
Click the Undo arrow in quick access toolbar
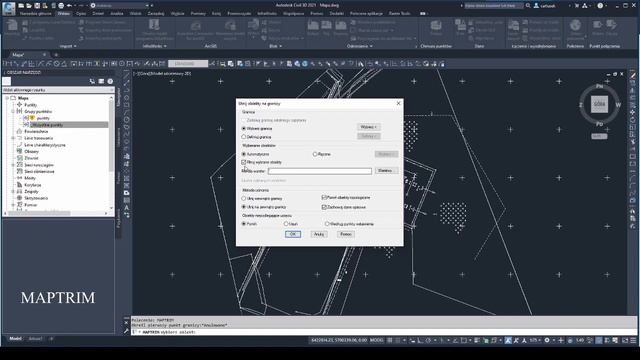69,6
